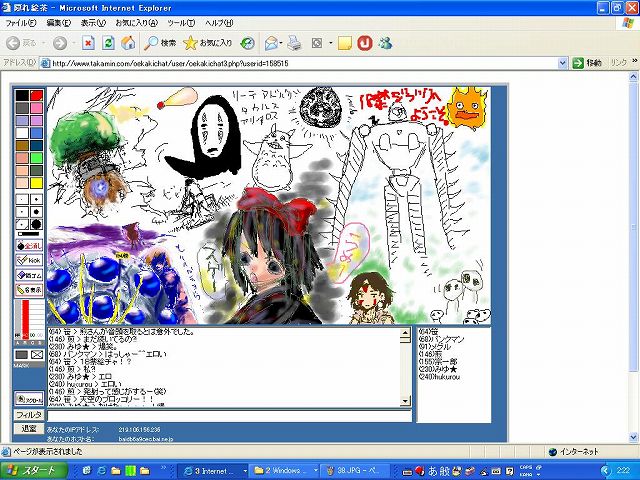Click the IE Forward arrow button

tap(60, 43)
